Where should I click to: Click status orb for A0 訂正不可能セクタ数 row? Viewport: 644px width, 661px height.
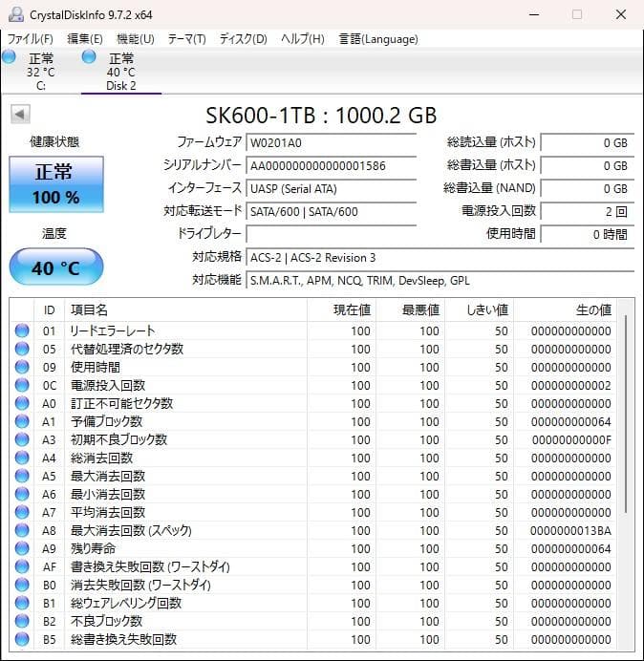click(x=22, y=403)
